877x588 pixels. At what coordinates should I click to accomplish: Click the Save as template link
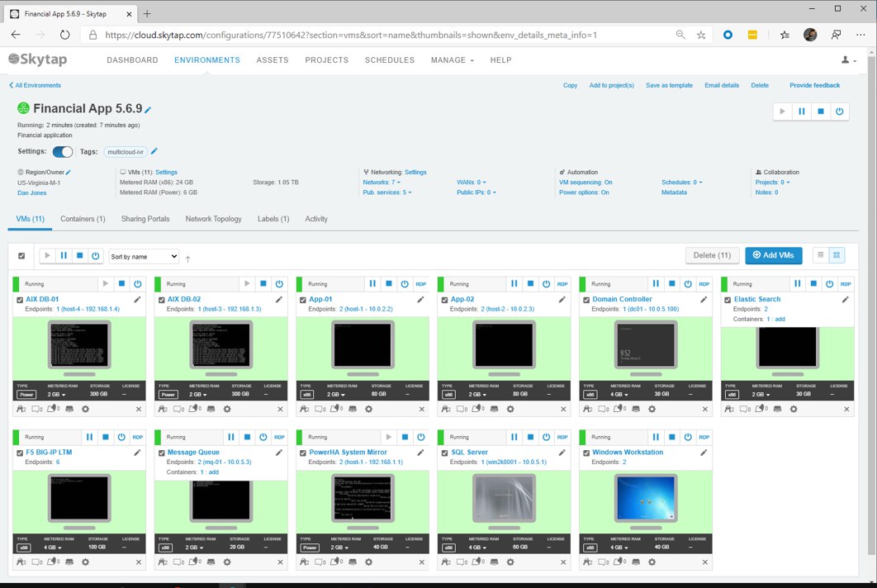669,85
